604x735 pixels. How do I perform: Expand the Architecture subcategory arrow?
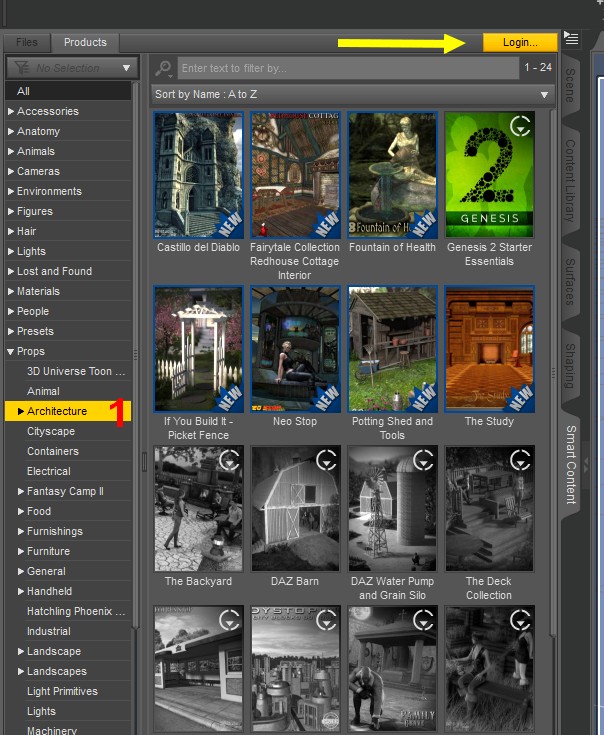pos(21,412)
